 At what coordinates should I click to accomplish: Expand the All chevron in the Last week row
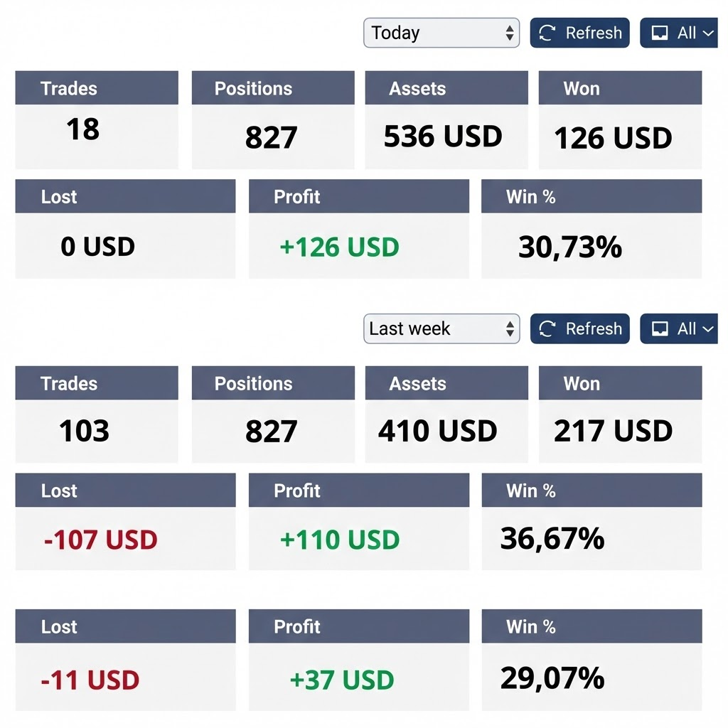(708, 328)
